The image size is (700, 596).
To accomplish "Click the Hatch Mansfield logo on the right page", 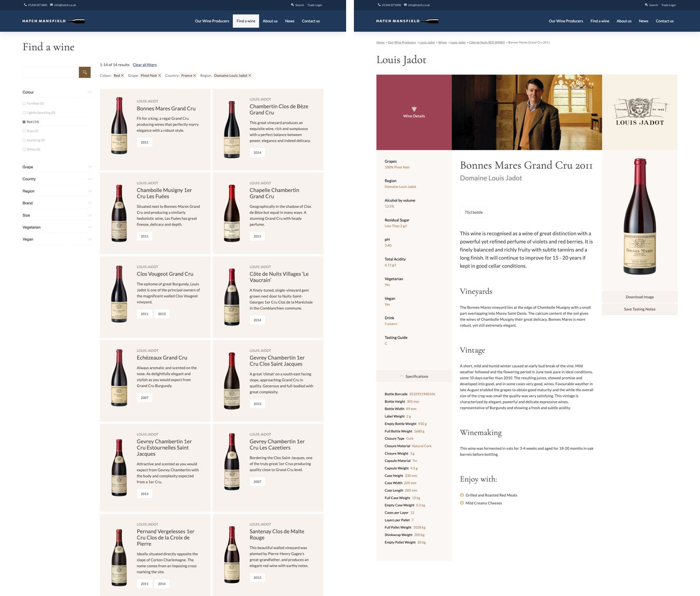I will coord(408,21).
